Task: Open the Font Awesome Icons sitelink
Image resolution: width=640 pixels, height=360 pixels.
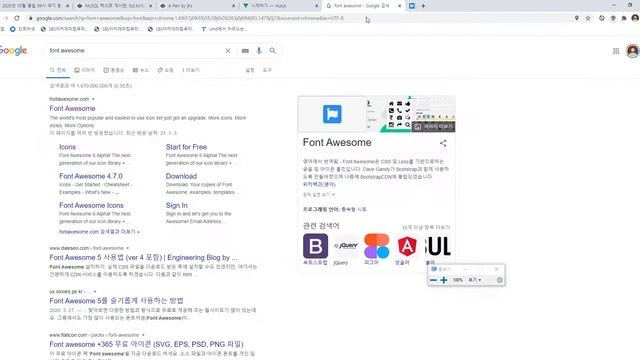Action: [91, 205]
